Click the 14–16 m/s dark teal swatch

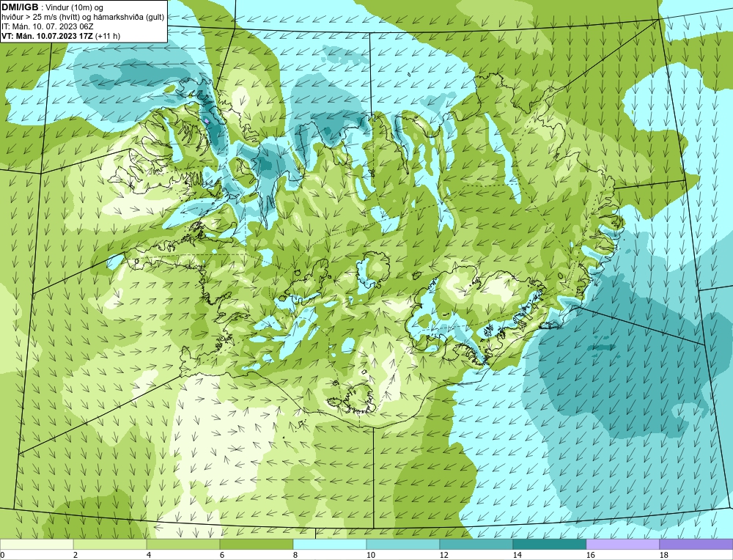pyautogui.click(x=549, y=545)
